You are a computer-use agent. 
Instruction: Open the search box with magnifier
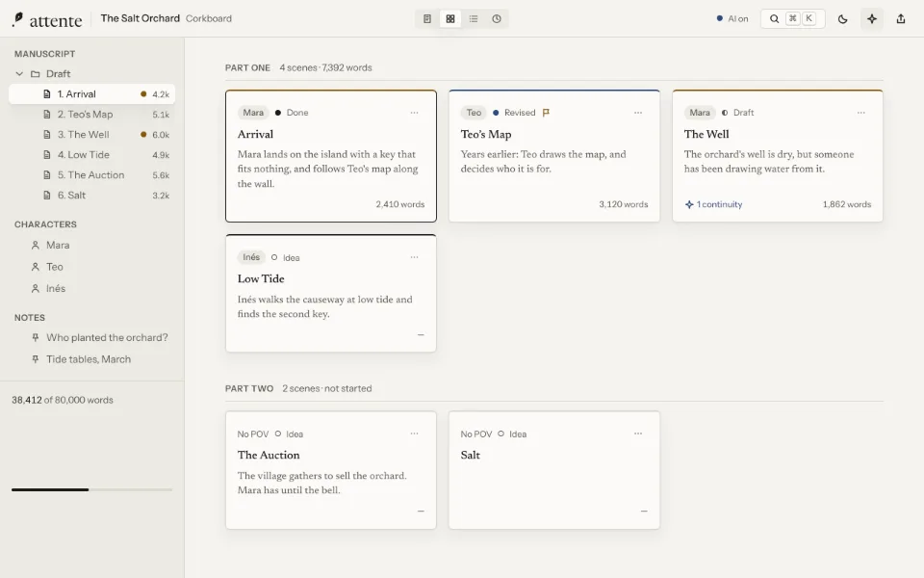pyautogui.click(x=792, y=19)
